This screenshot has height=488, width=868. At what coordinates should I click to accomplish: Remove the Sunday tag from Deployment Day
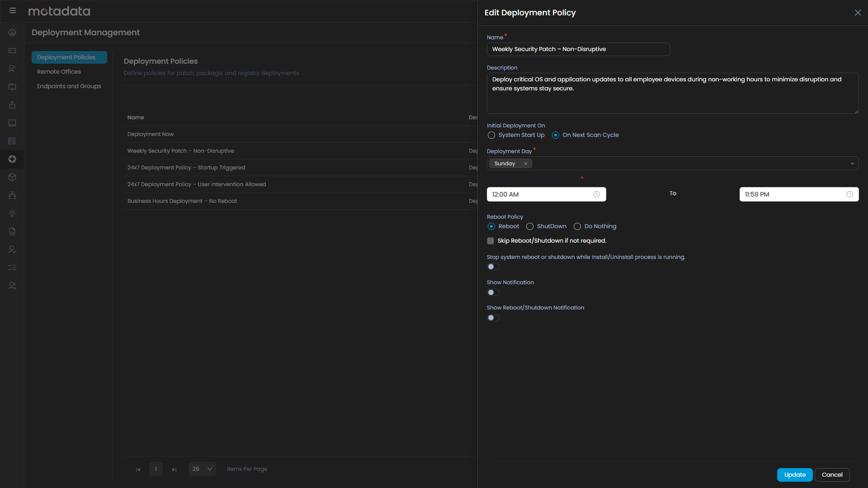(526, 164)
